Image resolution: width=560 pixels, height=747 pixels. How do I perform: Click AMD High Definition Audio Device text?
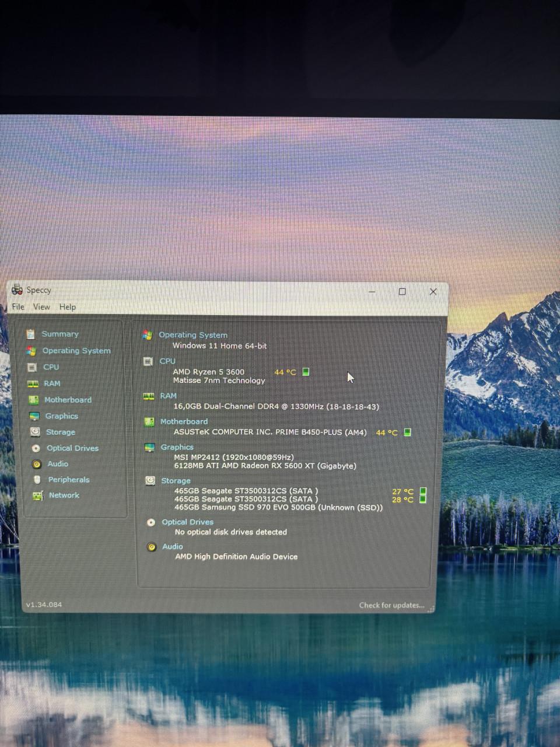tap(236, 557)
